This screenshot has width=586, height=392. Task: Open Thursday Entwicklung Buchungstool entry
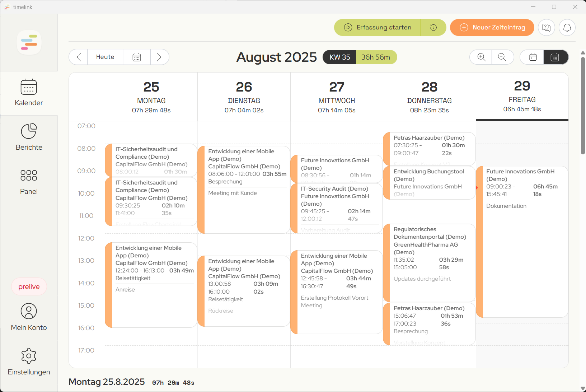pos(430,183)
